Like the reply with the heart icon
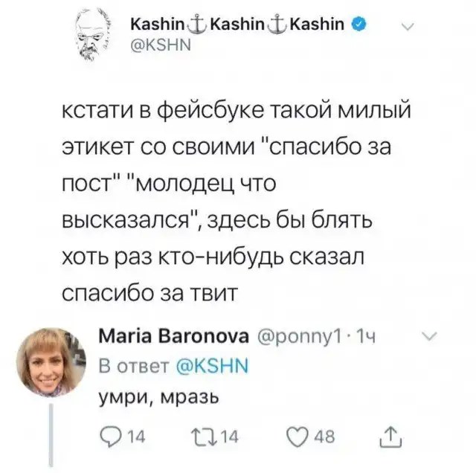 coord(303,438)
